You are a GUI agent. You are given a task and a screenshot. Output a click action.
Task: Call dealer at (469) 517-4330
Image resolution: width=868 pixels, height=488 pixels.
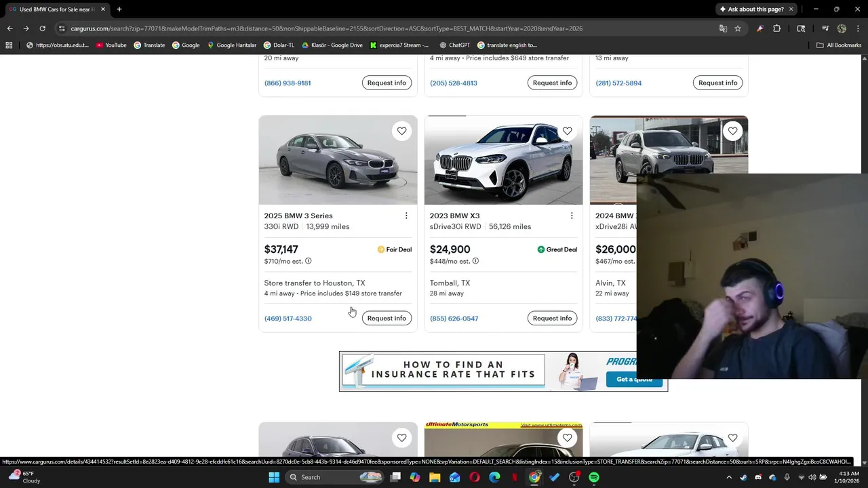pos(288,319)
